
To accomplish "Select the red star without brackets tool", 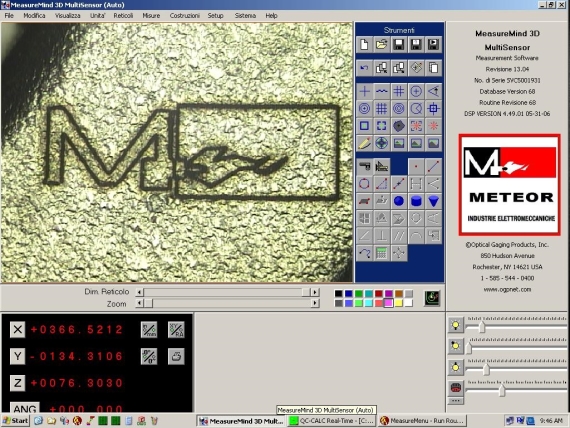I will click(433, 126).
